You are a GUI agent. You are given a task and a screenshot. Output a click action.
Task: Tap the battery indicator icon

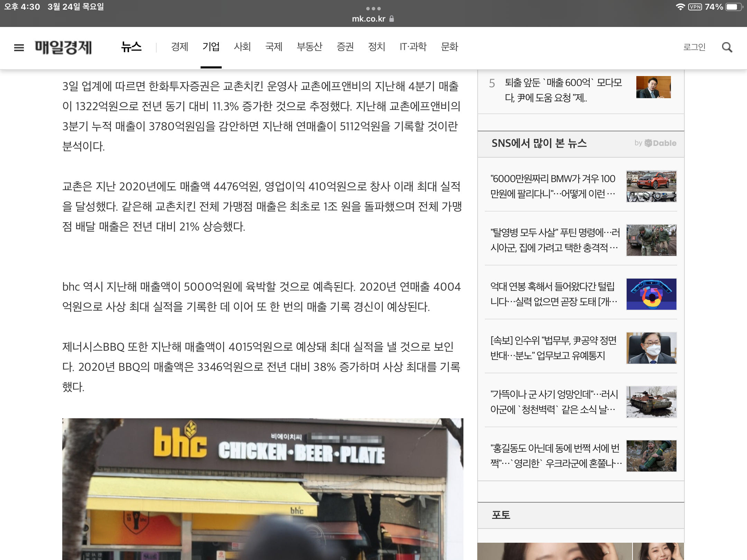(734, 7)
